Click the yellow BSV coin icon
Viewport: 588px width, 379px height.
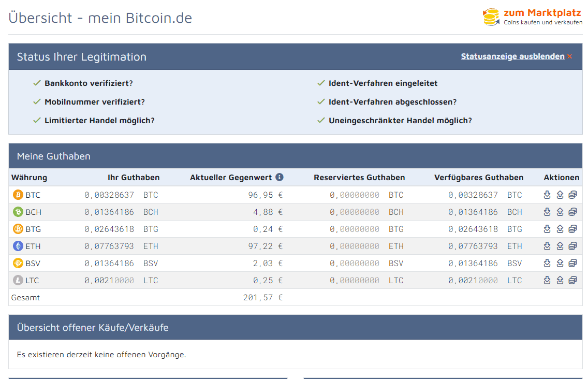click(18, 264)
